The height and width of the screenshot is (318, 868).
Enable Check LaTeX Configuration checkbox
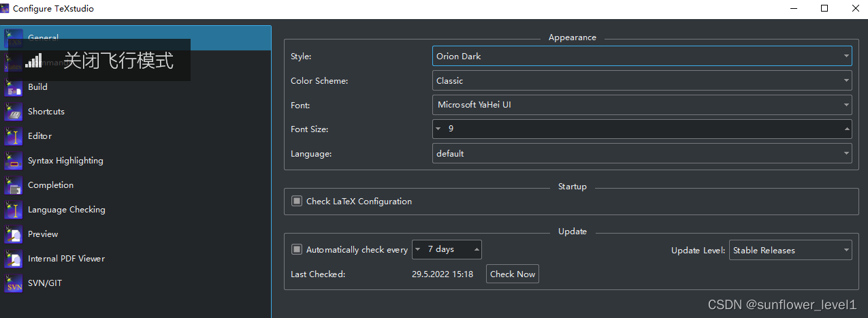(297, 201)
